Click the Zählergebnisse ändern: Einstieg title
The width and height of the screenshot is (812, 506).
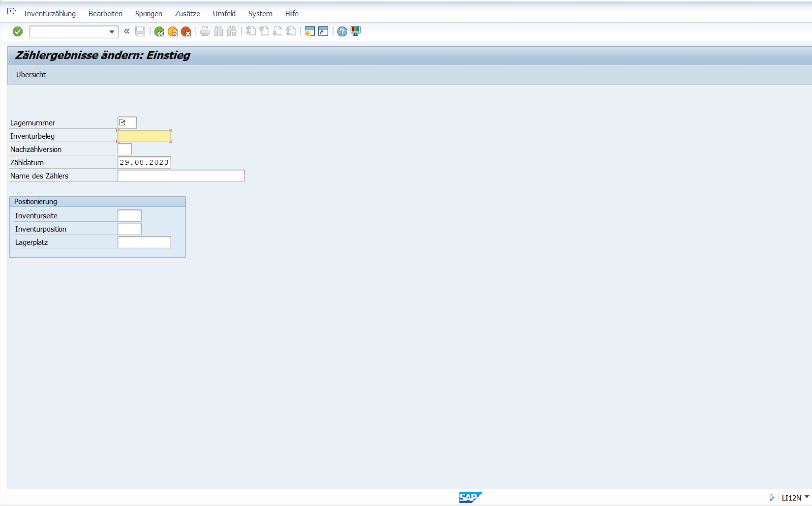click(103, 55)
